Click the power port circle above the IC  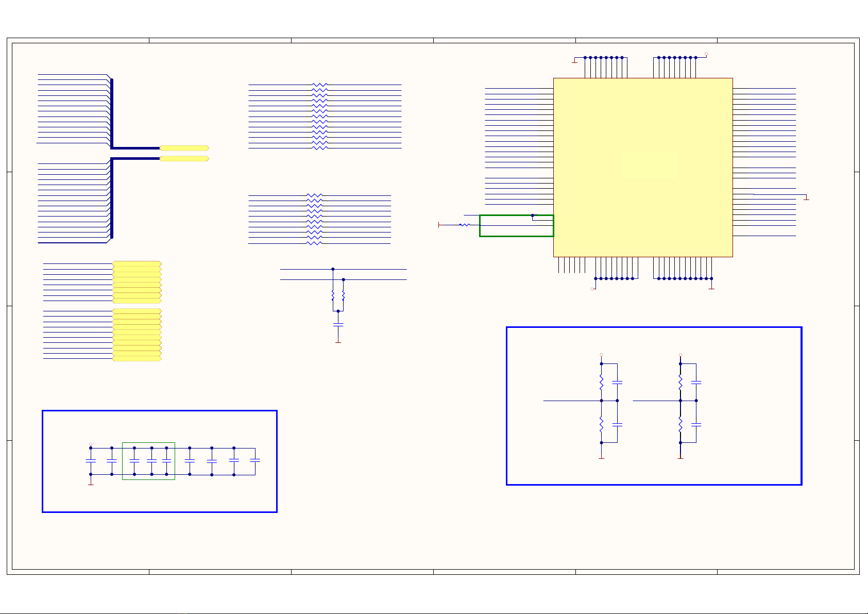click(x=706, y=54)
